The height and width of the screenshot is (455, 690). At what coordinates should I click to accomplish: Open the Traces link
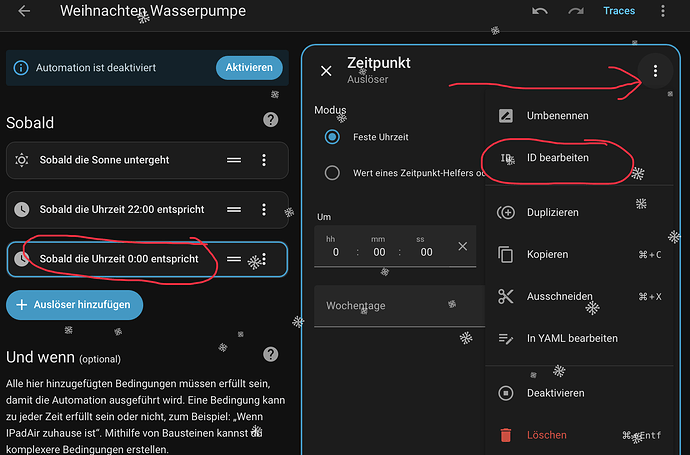click(619, 11)
